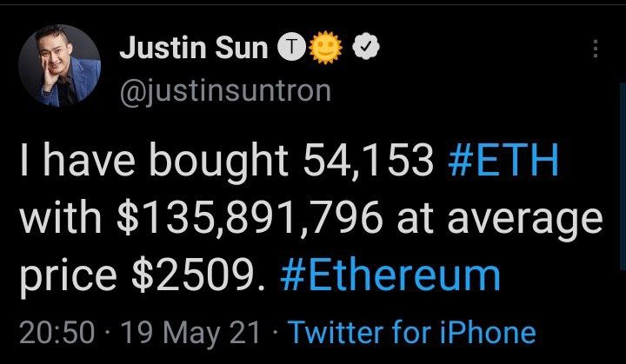
Task: Click the Twitter for iPhone source link
Action: [411, 332]
